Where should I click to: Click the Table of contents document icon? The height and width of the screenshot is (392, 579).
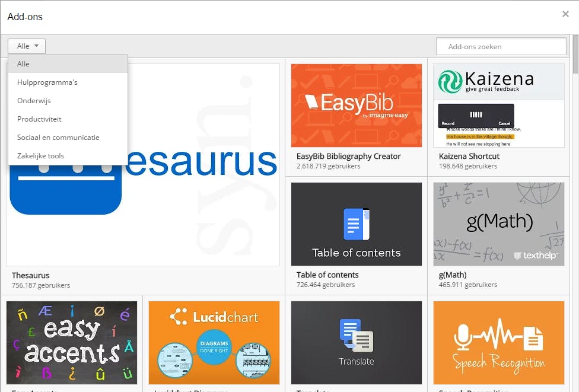click(x=357, y=224)
